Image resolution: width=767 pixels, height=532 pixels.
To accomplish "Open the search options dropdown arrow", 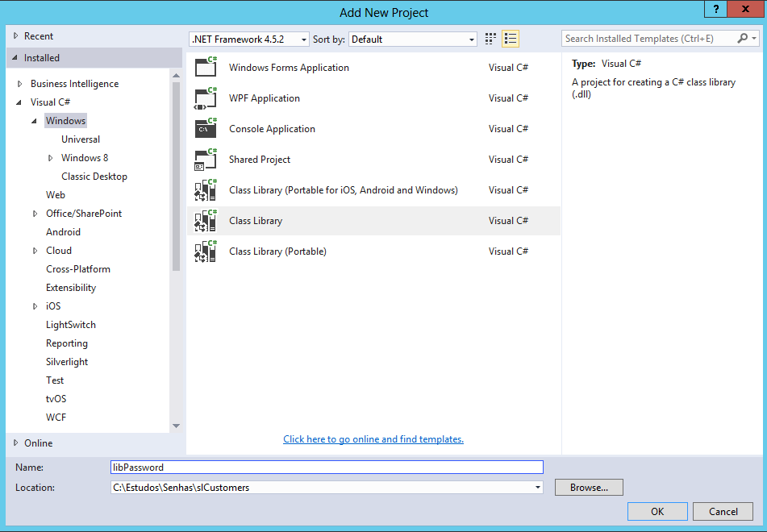I will point(754,38).
